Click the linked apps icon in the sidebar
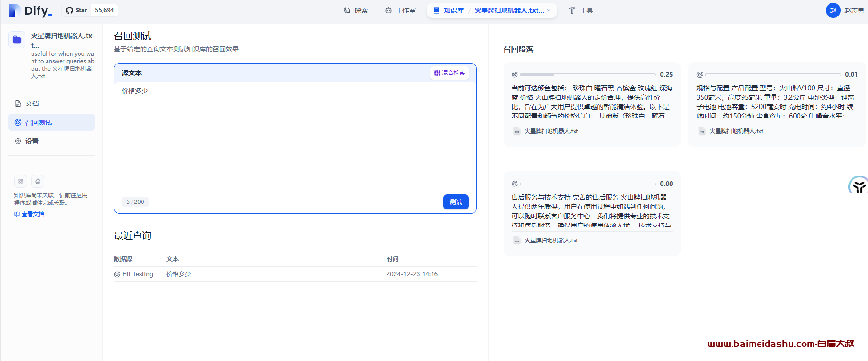 coord(21,181)
